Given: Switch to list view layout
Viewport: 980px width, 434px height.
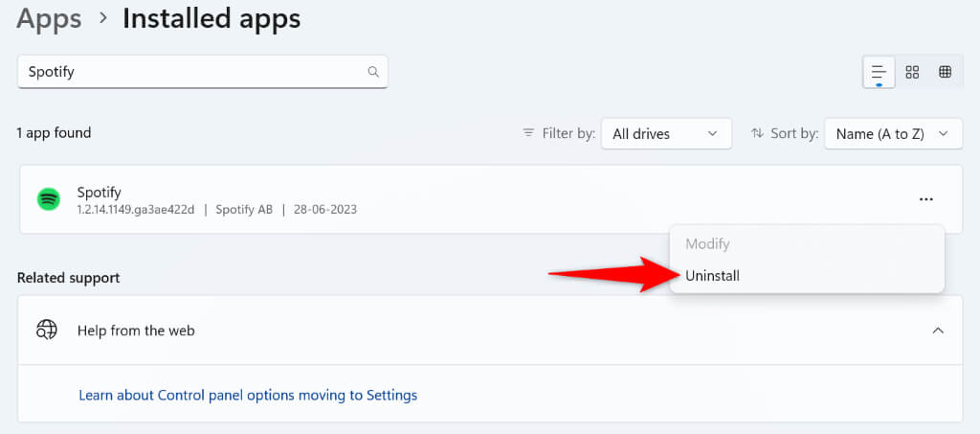Looking at the screenshot, I should tap(879, 72).
